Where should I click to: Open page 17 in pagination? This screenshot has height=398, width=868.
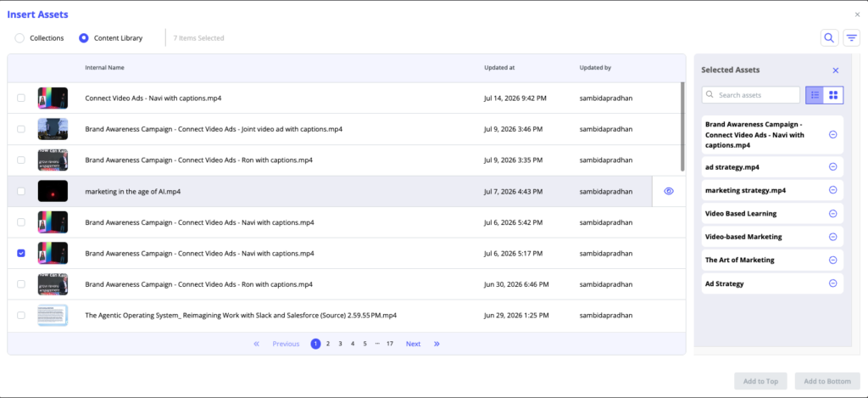(x=390, y=344)
